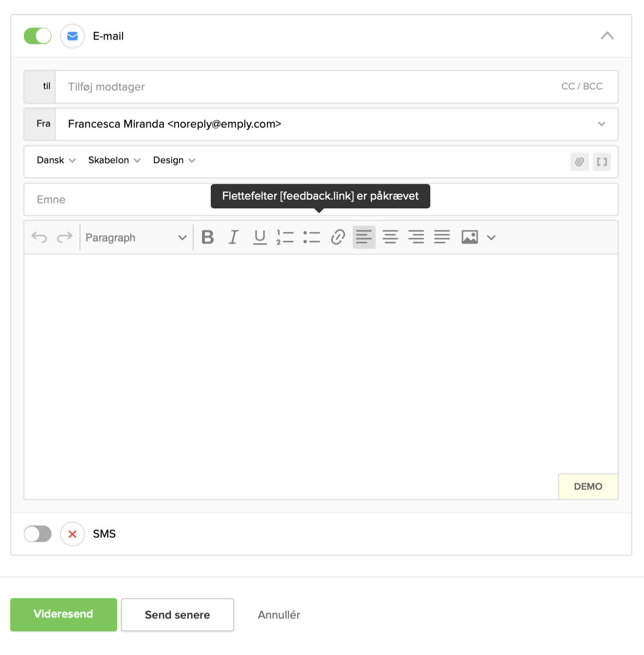Screen dimensions: 644x655
Task: Open the Skabelon template menu
Action: point(114,161)
